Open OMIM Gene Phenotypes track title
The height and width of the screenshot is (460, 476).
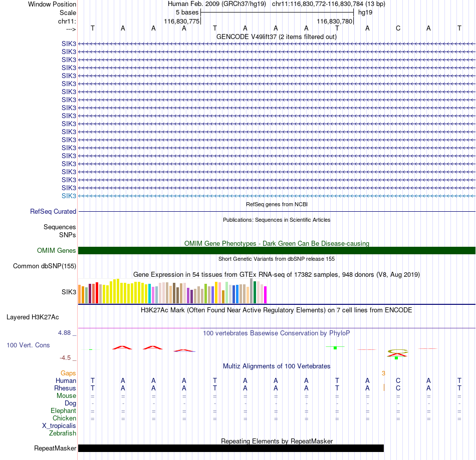coord(277,243)
